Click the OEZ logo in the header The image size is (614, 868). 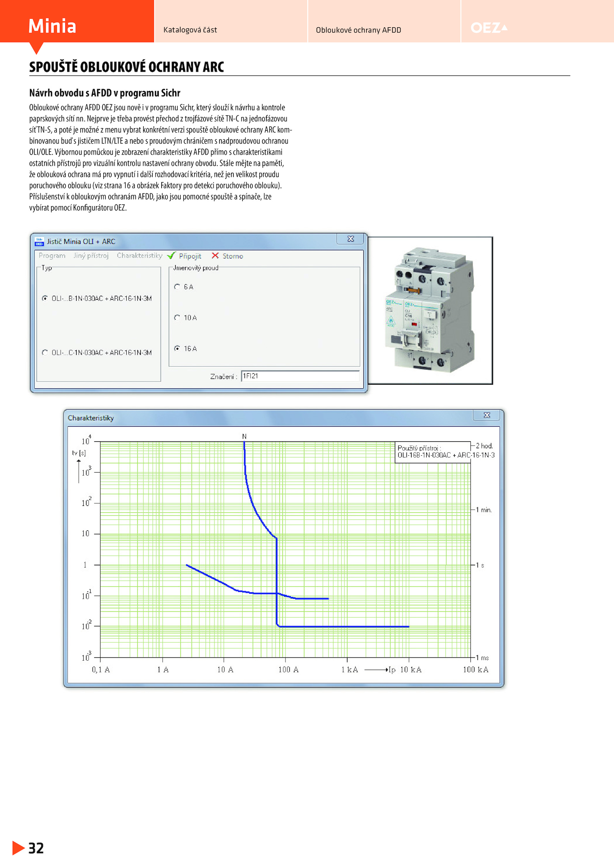click(489, 28)
